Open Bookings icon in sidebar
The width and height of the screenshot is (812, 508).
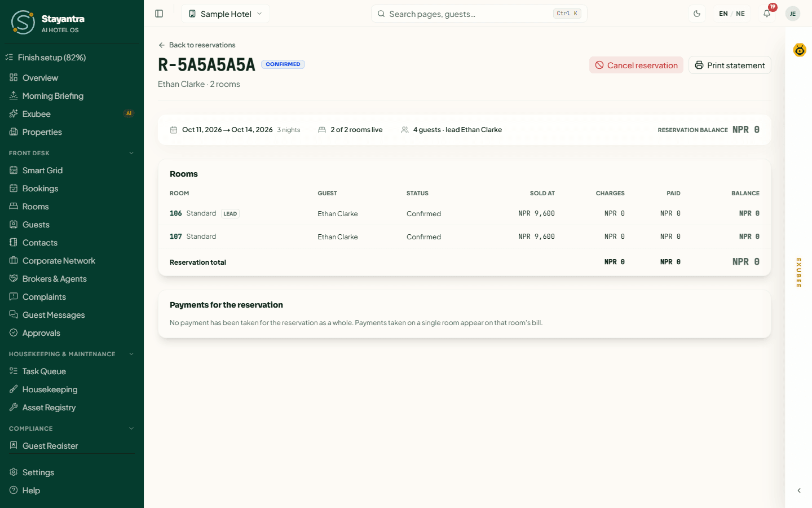click(14, 189)
